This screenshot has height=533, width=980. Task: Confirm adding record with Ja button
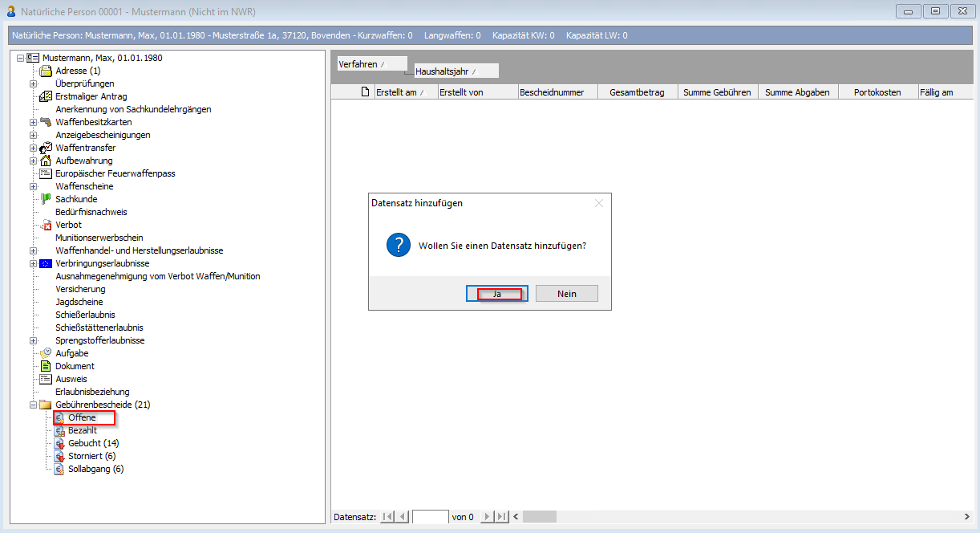[x=496, y=294]
